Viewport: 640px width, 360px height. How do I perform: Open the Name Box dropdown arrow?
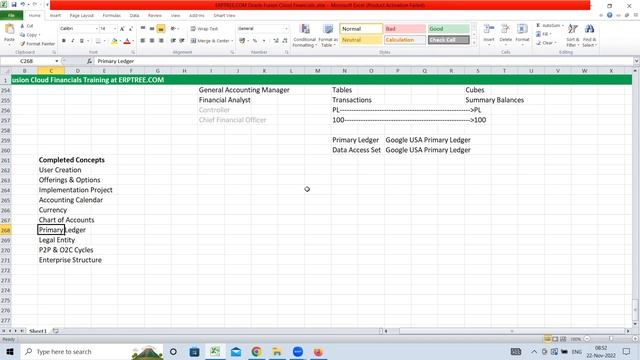(57, 61)
